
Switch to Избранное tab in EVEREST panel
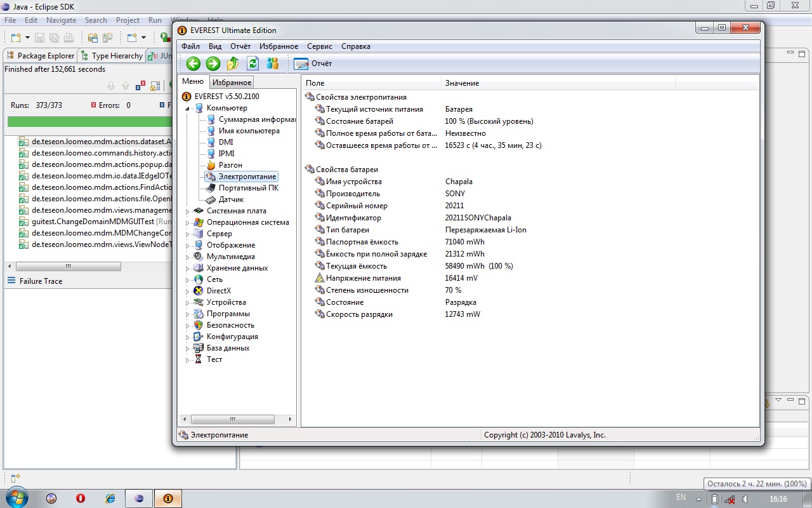232,83
